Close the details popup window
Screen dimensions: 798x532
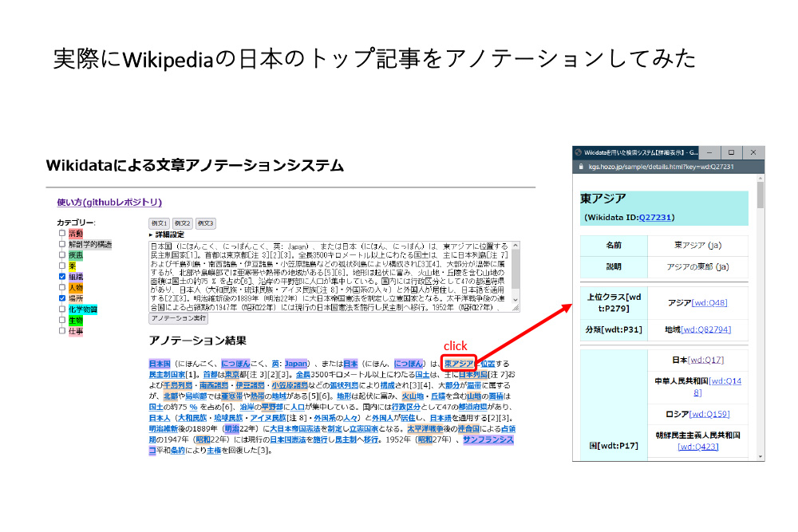(x=753, y=152)
